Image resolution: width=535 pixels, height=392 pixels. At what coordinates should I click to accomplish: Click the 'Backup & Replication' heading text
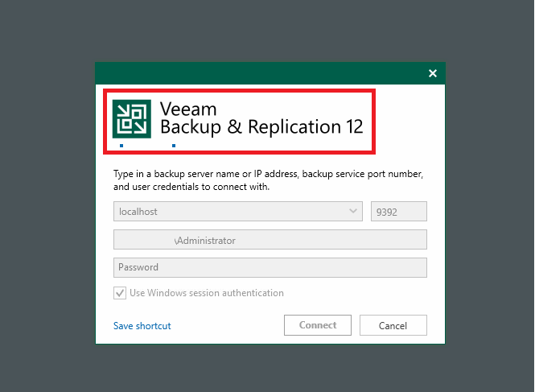(250, 127)
